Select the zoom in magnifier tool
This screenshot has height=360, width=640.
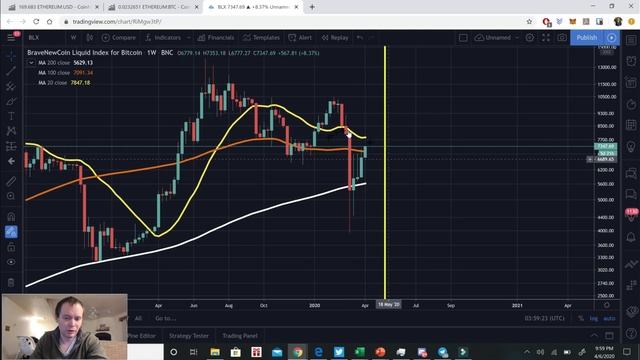(11, 196)
